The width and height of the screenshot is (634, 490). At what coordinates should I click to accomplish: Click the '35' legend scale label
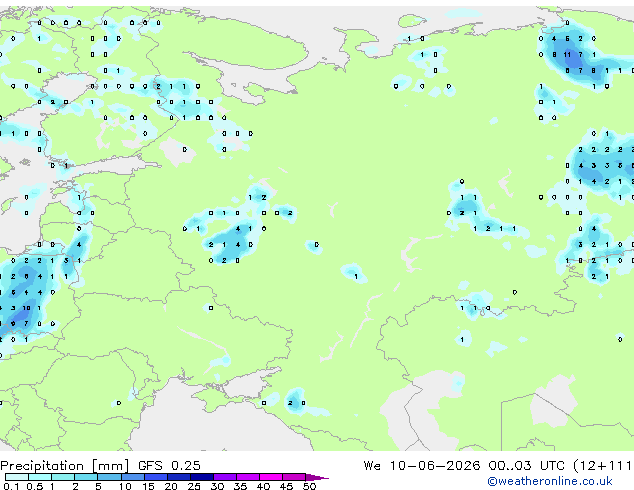240,486
